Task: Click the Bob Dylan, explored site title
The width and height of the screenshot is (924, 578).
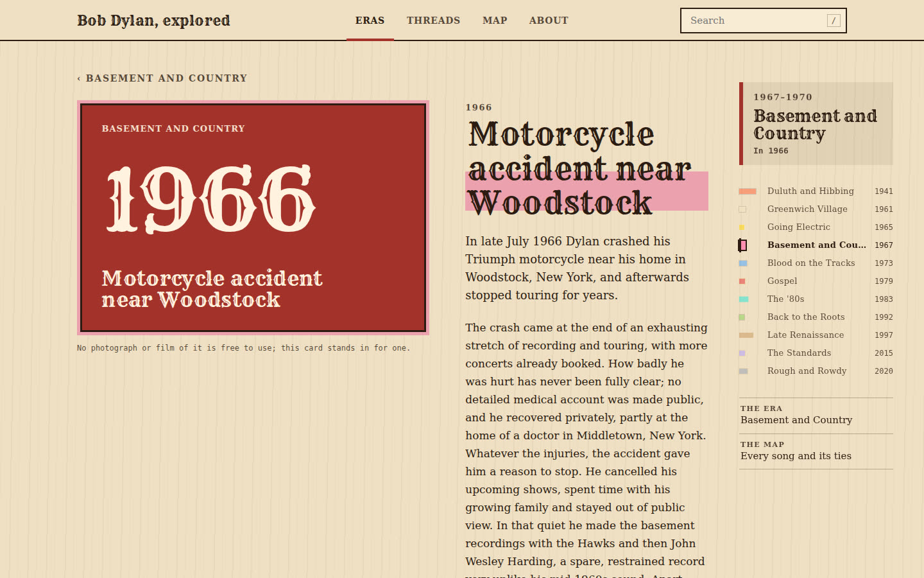Action: tap(153, 21)
